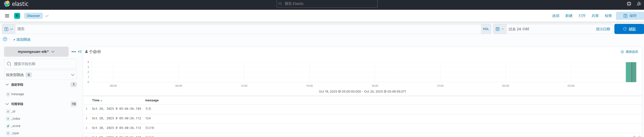Open the 检查 menu item

608,16
